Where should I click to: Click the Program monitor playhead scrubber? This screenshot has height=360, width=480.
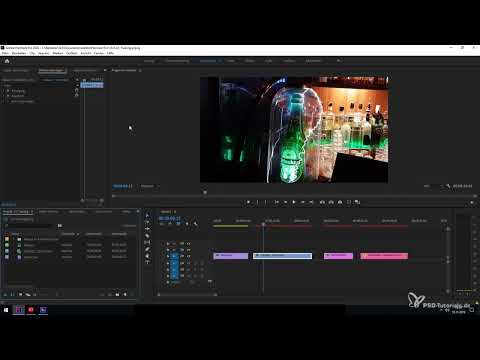click(205, 192)
